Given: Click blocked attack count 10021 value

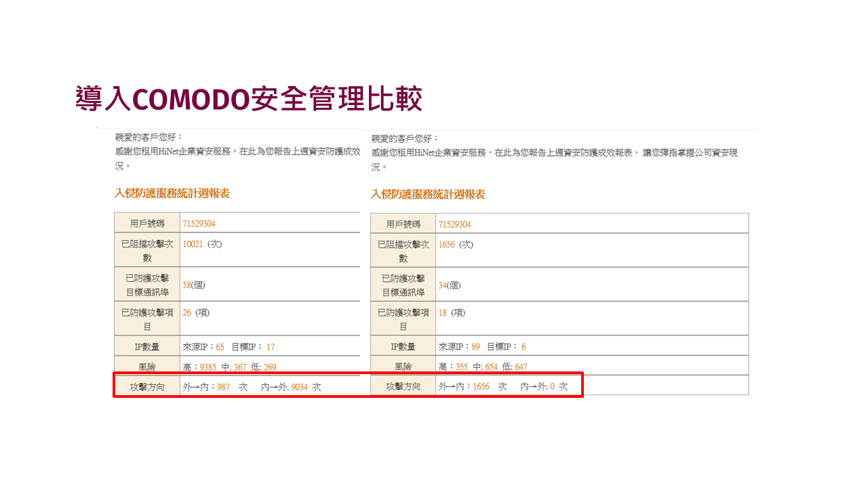Looking at the screenshot, I should [193, 244].
